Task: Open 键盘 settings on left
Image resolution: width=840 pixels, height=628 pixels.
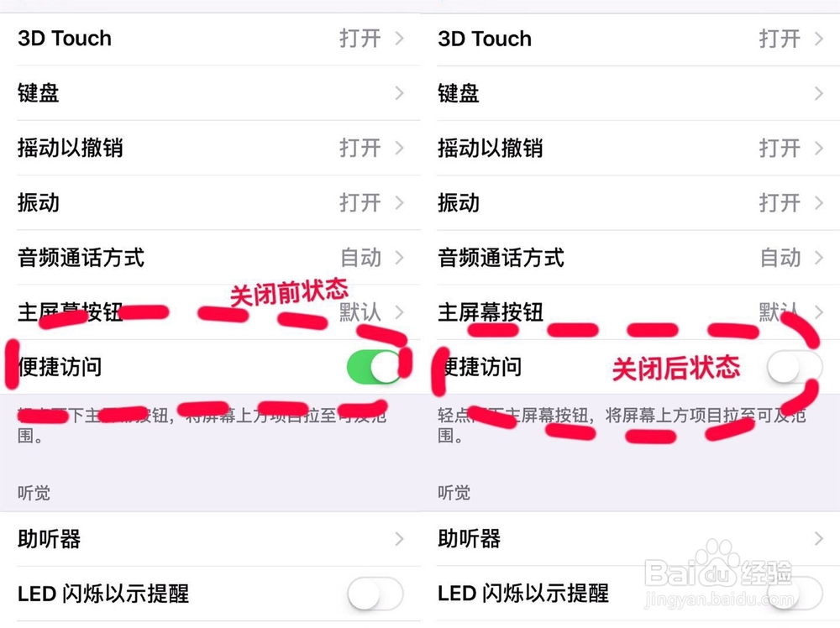Action: [210, 93]
